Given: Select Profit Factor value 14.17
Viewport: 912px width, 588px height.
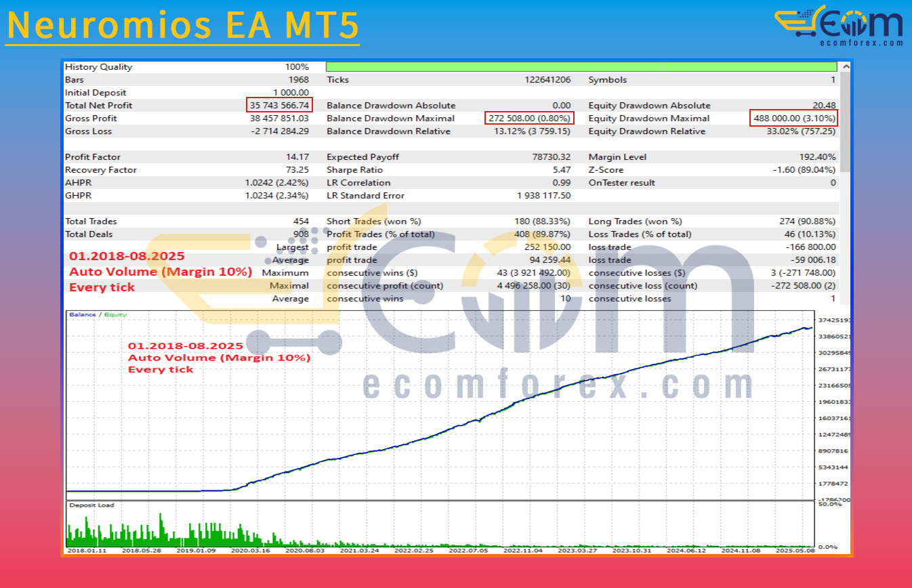Looking at the screenshot, I should pyautogui.click(x=297, y=157).
